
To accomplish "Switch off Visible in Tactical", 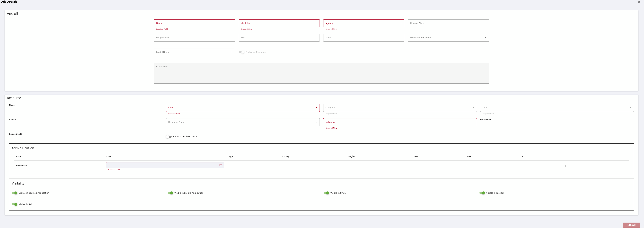I will click(x=482, y=193).
